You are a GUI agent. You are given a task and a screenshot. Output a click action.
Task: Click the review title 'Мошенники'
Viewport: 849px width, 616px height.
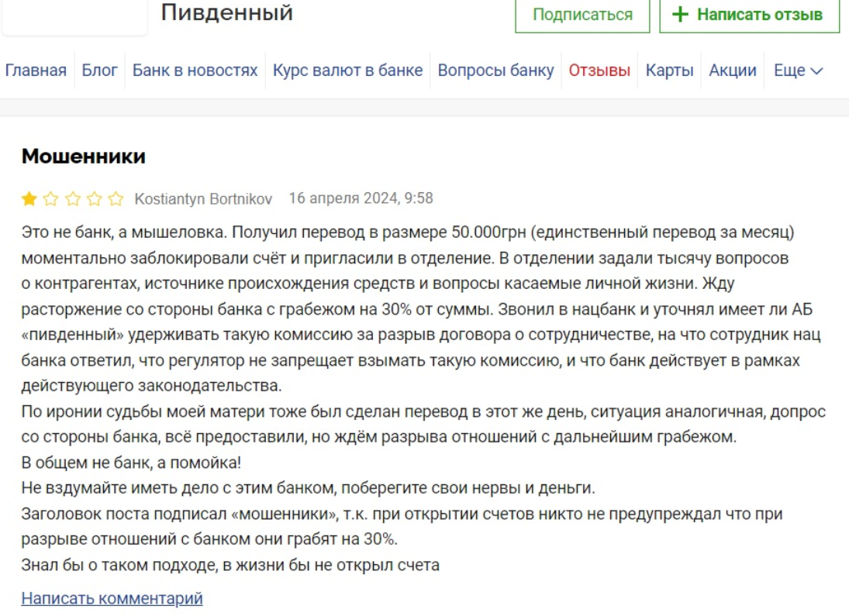(83, 157)
